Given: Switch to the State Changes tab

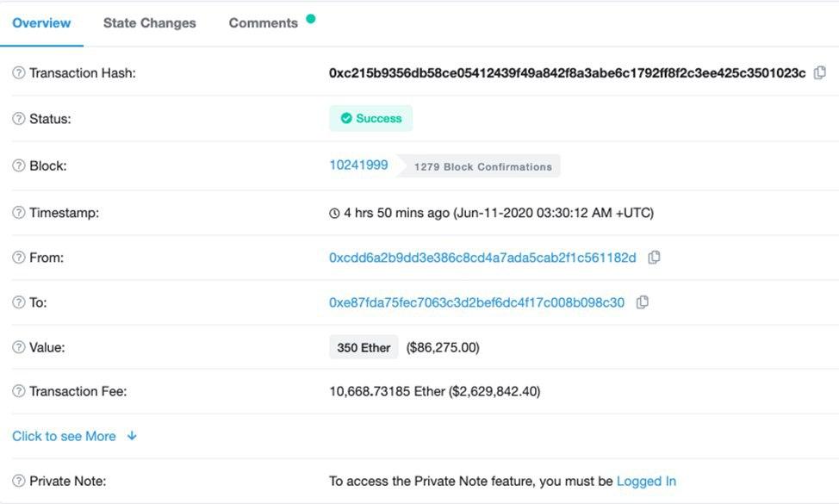Looking at the screenshot, I should pos(149,23).
